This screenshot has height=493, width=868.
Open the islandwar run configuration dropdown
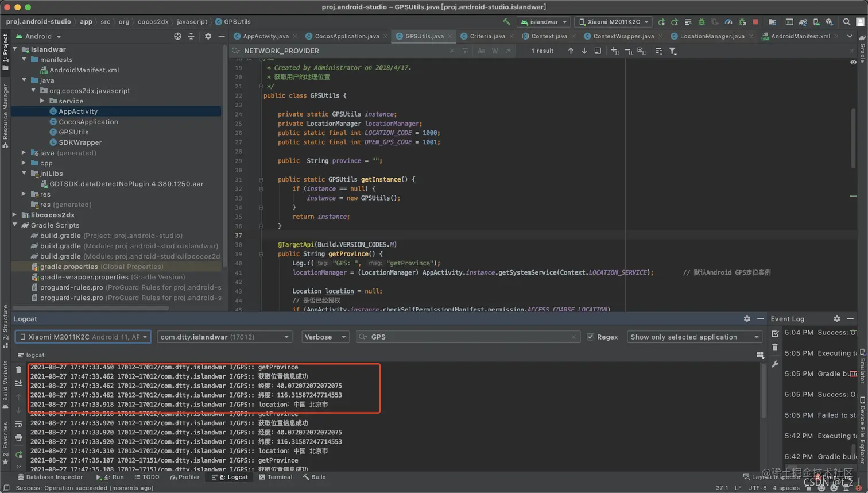coord(544,22)
